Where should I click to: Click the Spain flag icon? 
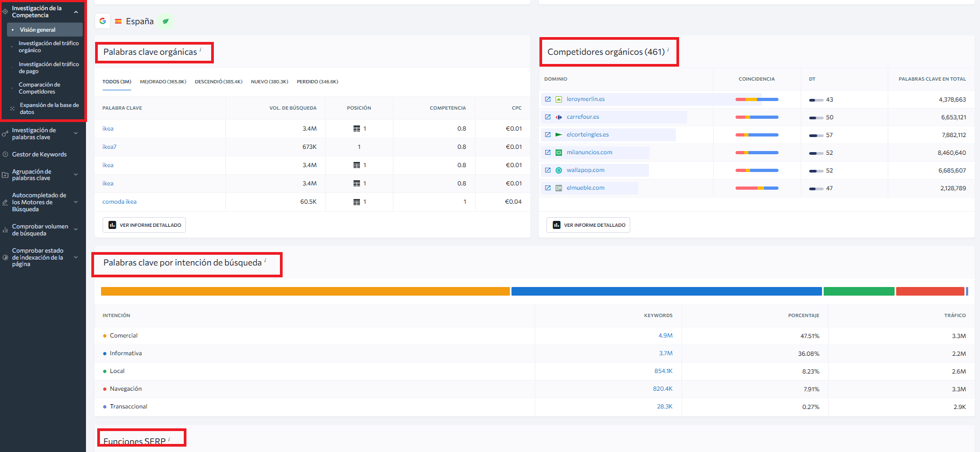coord(118,21)
